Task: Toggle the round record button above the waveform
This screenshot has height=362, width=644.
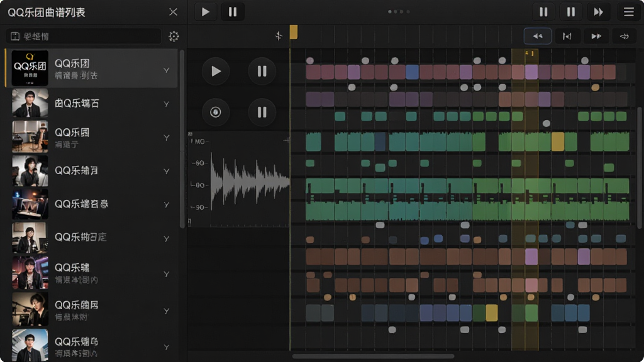Action: point(216,112)
